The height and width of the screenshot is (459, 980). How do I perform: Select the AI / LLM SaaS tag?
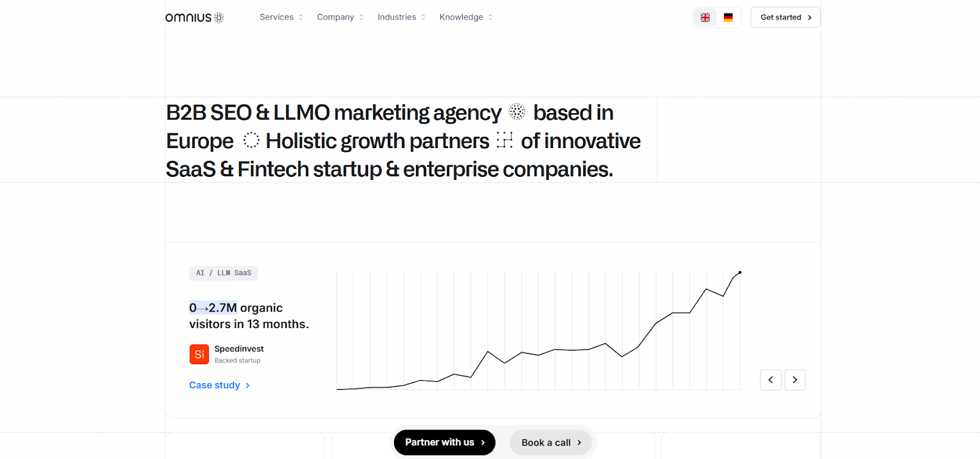point(224,273)
